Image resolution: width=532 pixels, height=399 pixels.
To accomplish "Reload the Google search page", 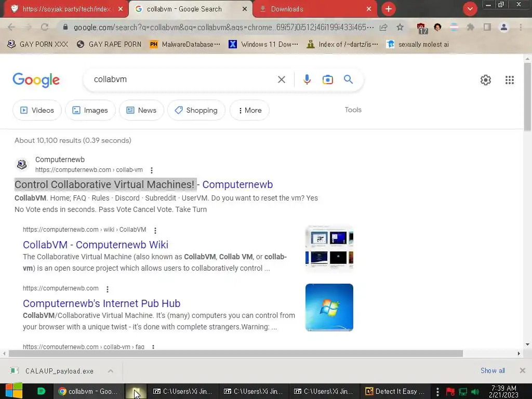I will point(45,27).
